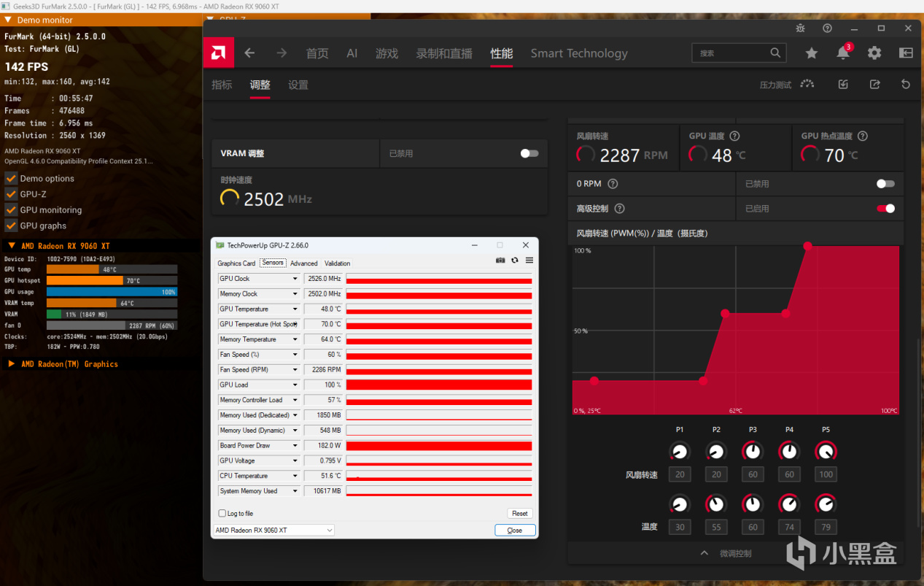The width and height of the screenshot is (924, 586).
Task: Open info icon beside GPU 温度
Action: click(x=734, y=136)
